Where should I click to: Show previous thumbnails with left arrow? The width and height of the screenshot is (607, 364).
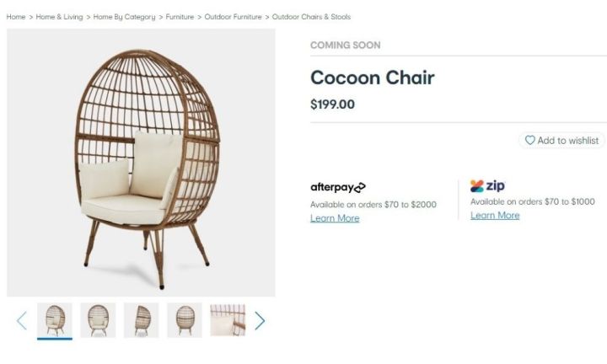pyautogui.click(x=22, y=321)
